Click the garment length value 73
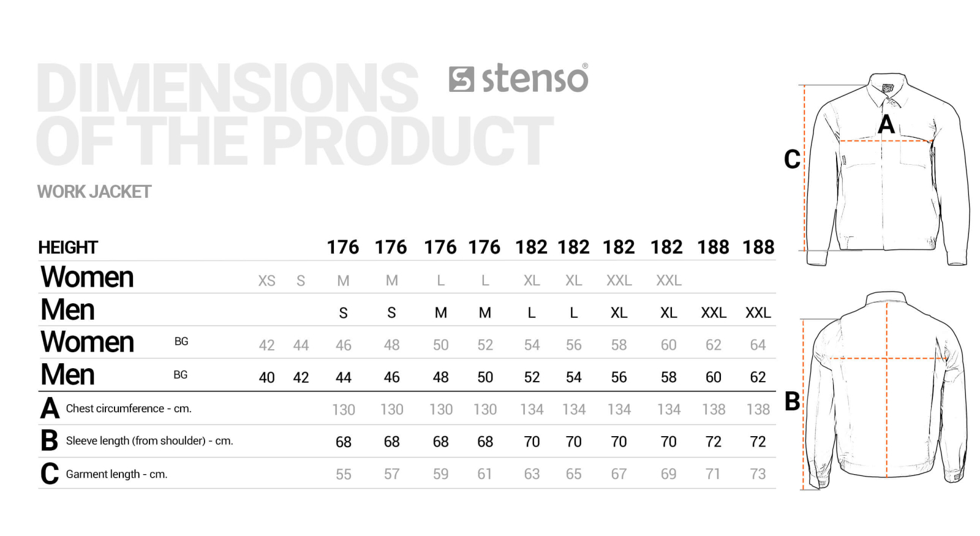 758,474
